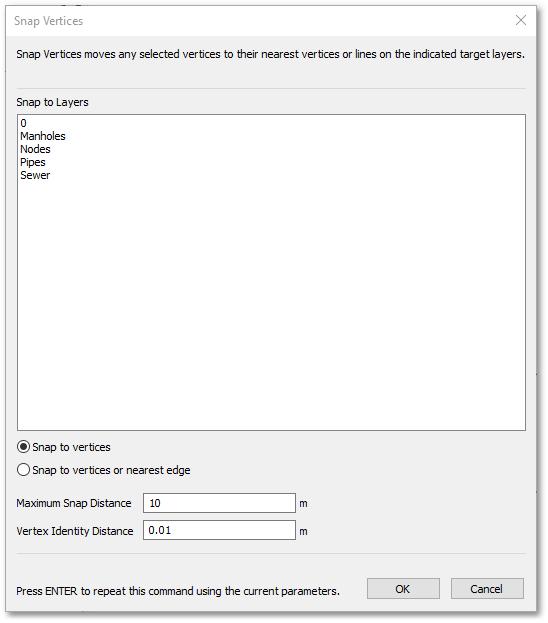
Task: Choose the "Snap to vertices" radio option
Action: (x=64, y=447)
